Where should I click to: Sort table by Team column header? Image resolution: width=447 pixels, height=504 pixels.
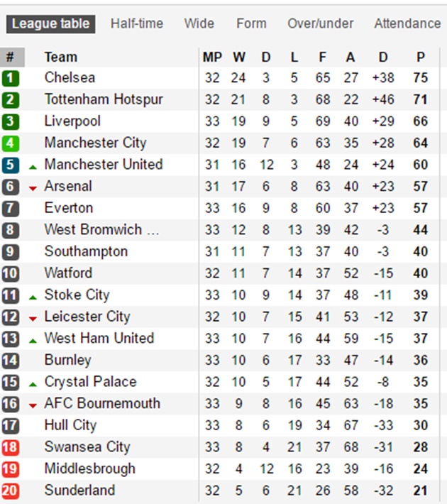click(x=61, y=57)
